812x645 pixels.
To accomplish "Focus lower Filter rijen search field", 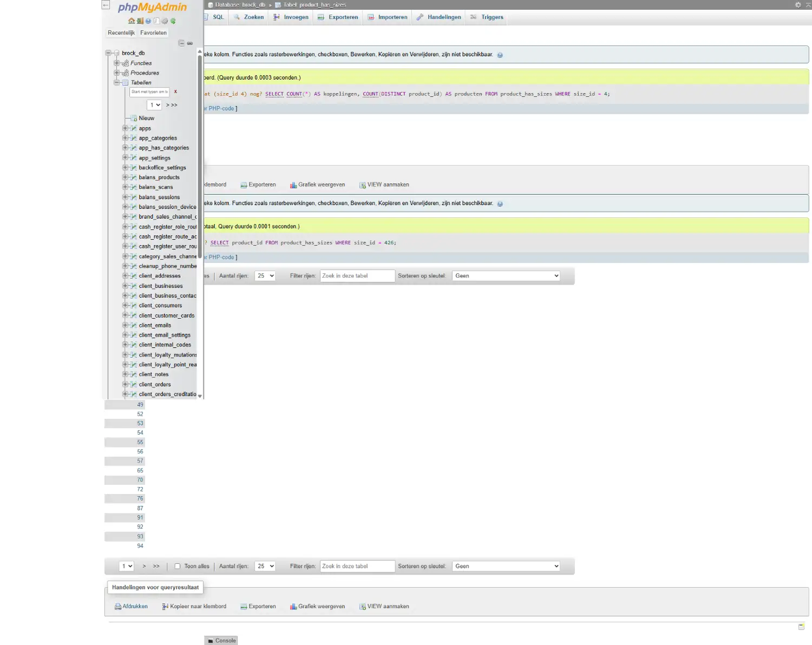I will 357,566.
